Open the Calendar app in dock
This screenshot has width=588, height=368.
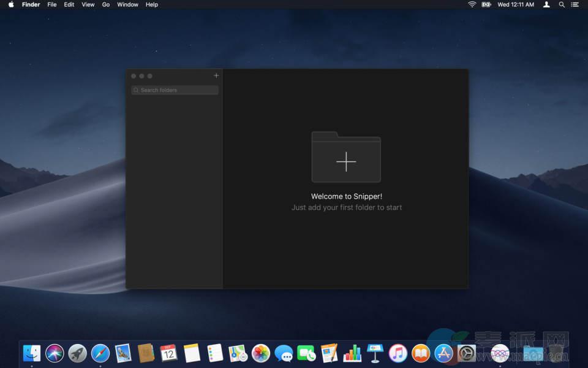pyautogui.click(x=168, y=353)
